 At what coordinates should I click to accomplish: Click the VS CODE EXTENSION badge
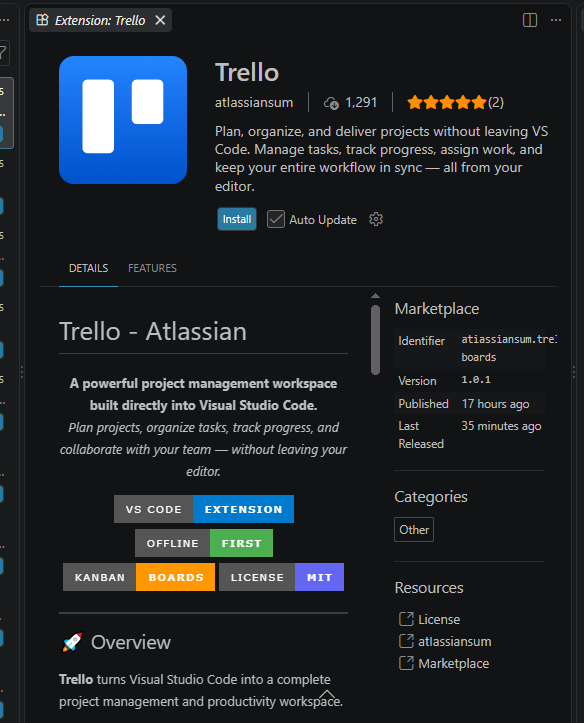(x=204, y=509)
